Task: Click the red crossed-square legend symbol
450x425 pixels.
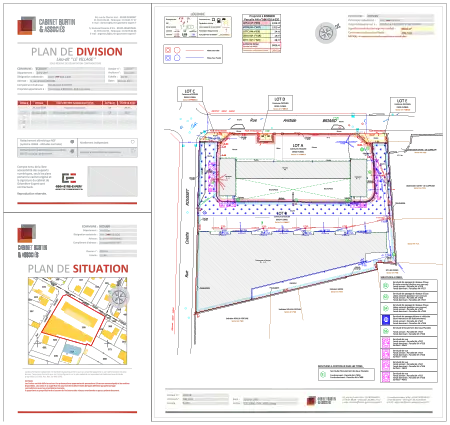Action: click(x=168, y=50)
